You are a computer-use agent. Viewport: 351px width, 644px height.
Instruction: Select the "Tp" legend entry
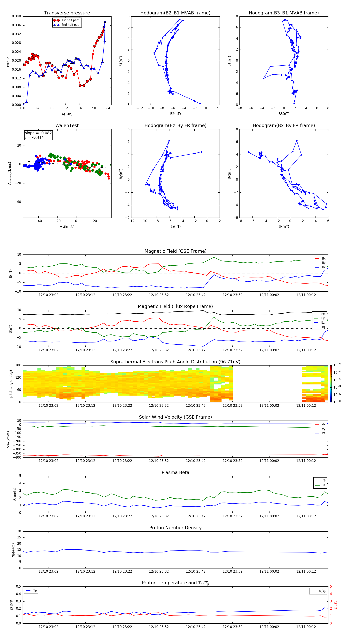coord(35,591)
